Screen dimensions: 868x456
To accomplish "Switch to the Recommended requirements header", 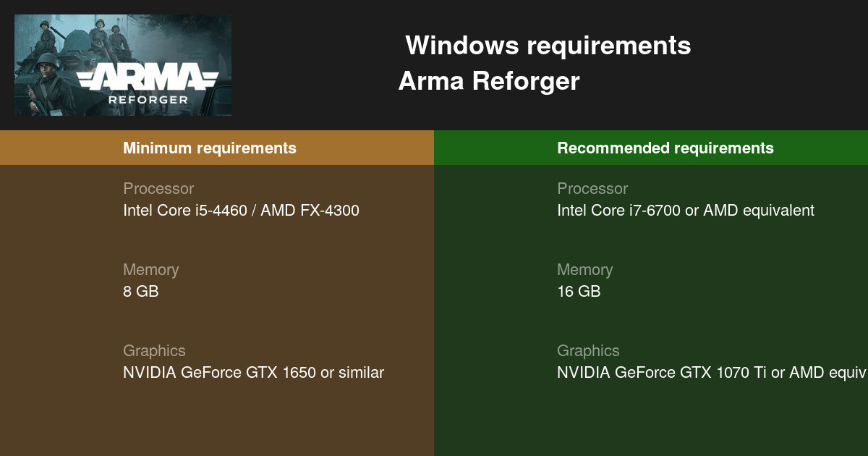I will (665, 148).
